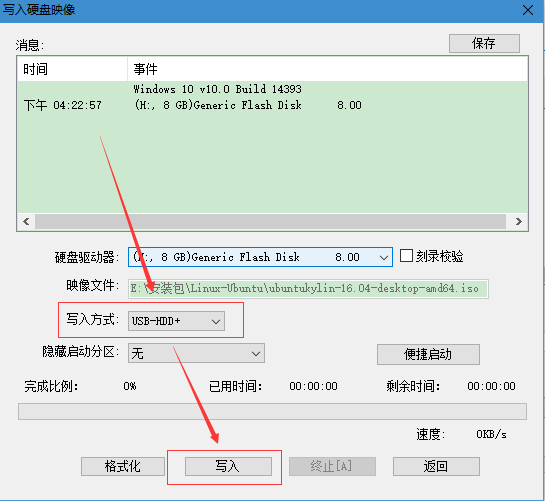This screenshot has height=501, width=545.
Task: Click the 写入 button to start writing
Action: tap(228, 466)
